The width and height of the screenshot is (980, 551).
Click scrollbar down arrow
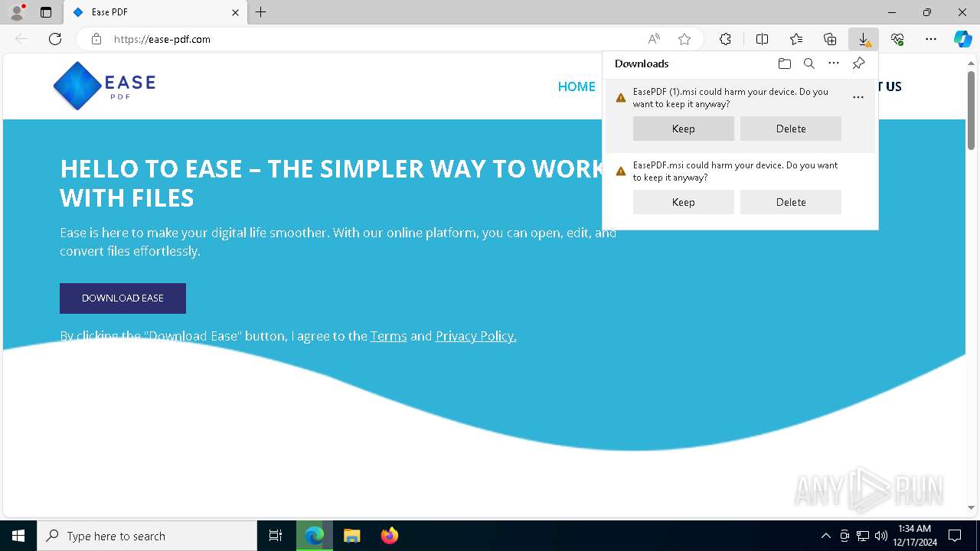click(x=971, y=507)
